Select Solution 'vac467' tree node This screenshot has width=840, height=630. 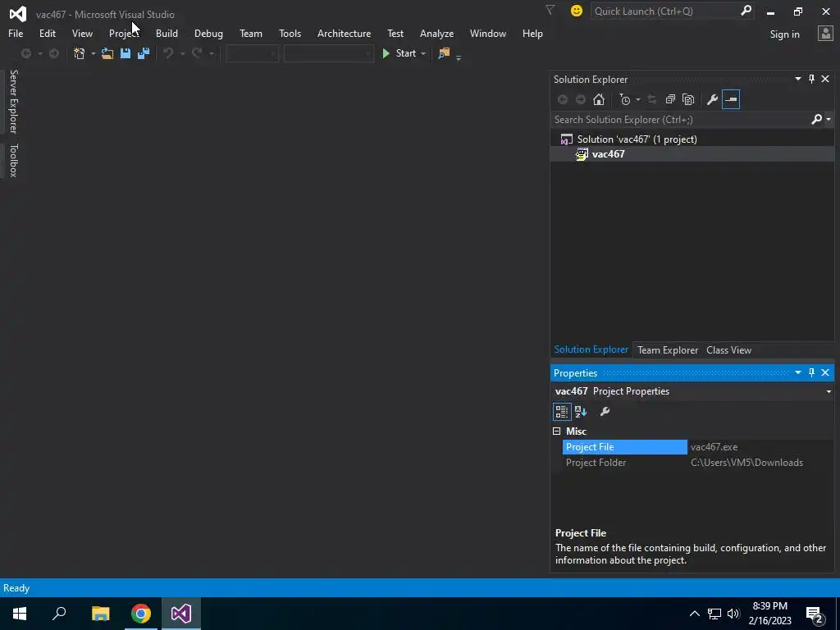point(637,139)
